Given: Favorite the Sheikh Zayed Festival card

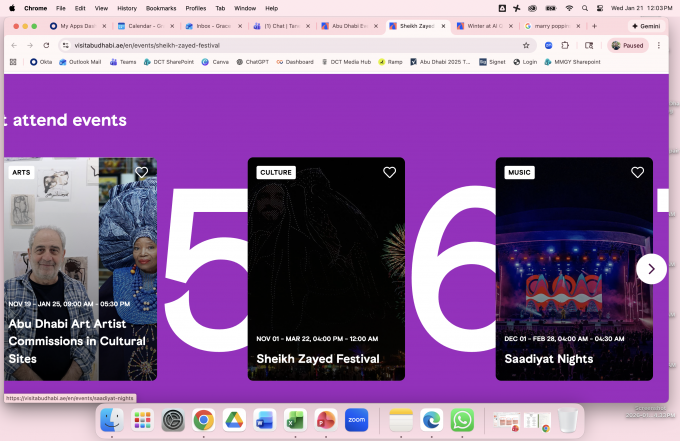Looking at the screenshot, I should click(389, 172).
